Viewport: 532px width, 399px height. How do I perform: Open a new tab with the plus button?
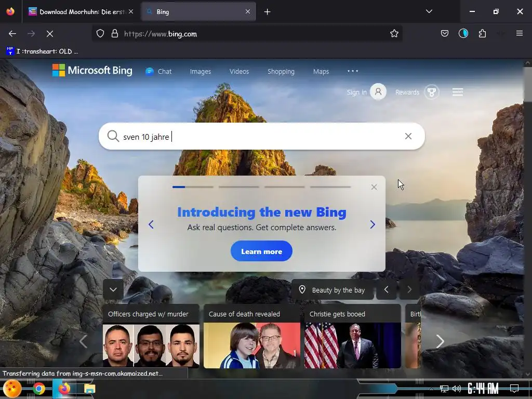(268, 12)
